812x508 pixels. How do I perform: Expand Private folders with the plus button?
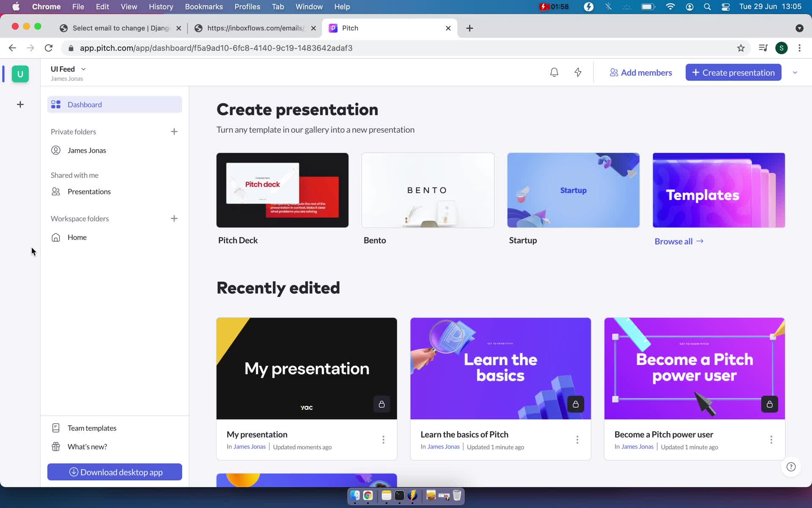point(174,131)
